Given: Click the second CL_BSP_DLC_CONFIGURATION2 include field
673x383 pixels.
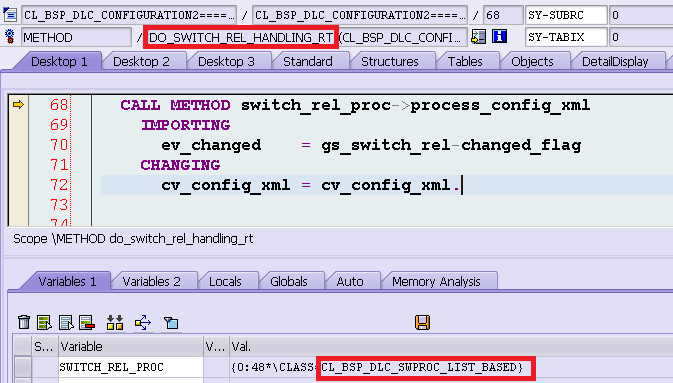Looking at the screenshot, I should [x=360, y=15].
